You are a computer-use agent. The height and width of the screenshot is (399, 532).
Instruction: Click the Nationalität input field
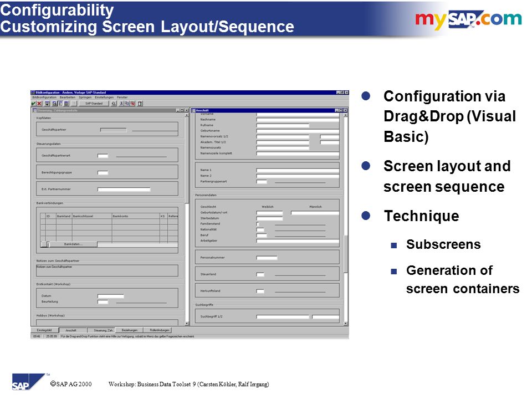point(260,229)
